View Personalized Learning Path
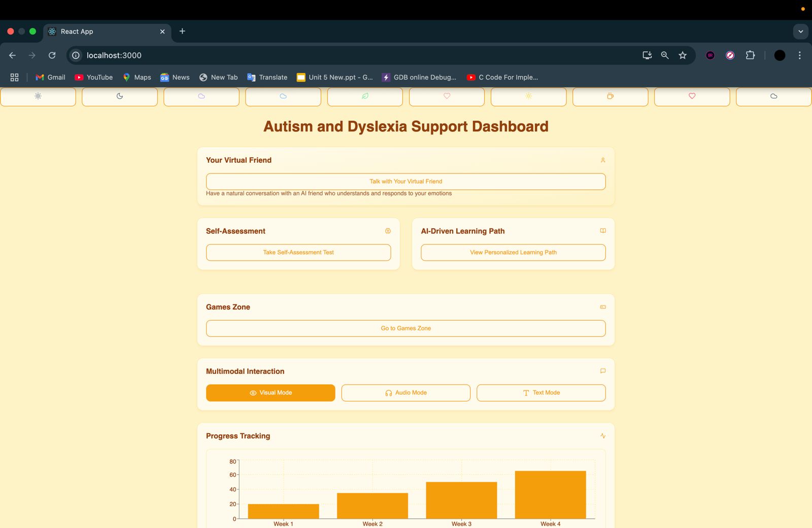 [513, 253]
